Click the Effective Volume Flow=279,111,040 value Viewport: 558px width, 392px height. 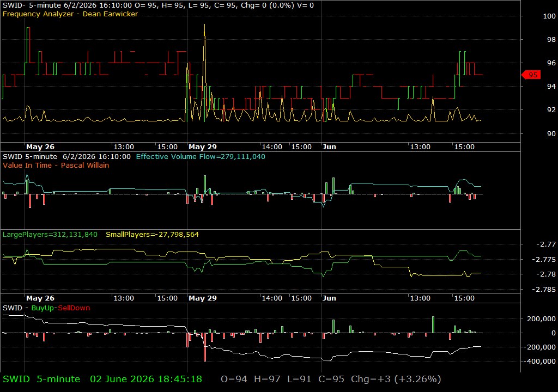201,156
